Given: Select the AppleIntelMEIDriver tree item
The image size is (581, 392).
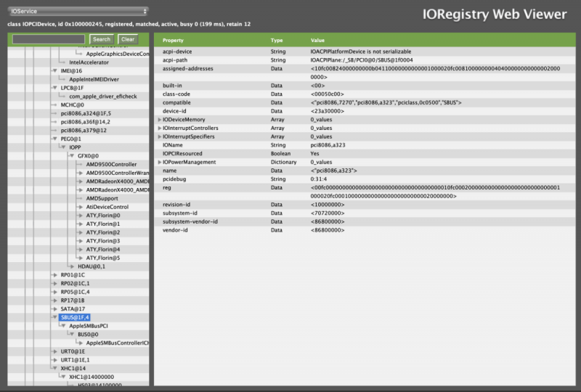Looking at the screenshot, I should pos(94,79).
